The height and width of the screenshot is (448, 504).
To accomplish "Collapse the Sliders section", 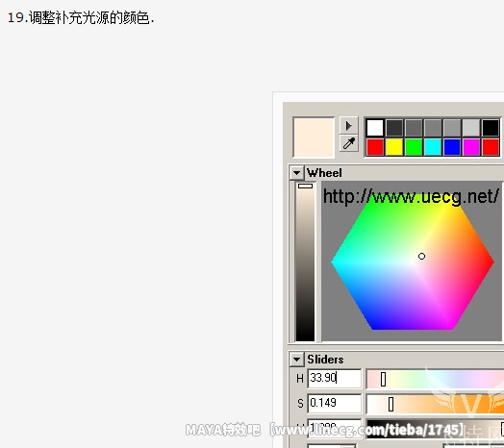I will 296,360.
